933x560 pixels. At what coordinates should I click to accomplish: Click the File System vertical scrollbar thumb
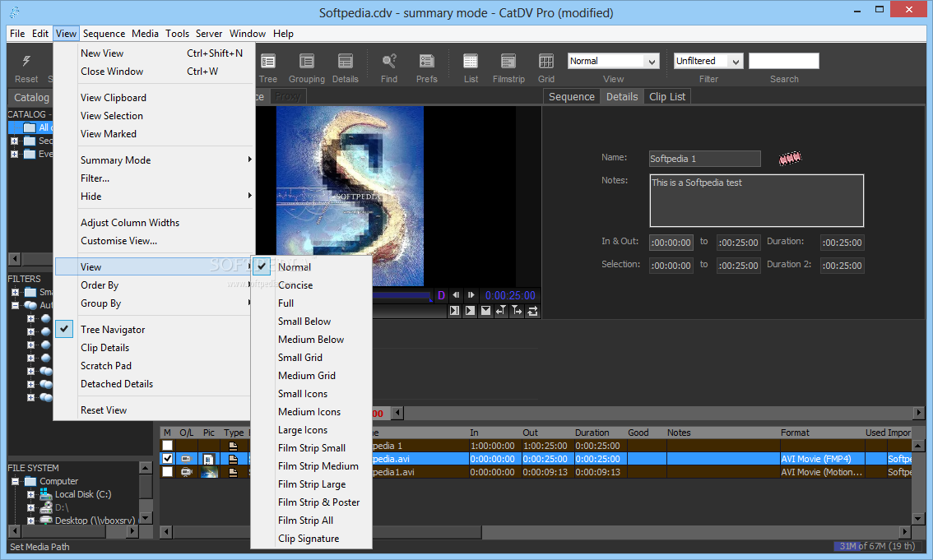coord(145,486)
